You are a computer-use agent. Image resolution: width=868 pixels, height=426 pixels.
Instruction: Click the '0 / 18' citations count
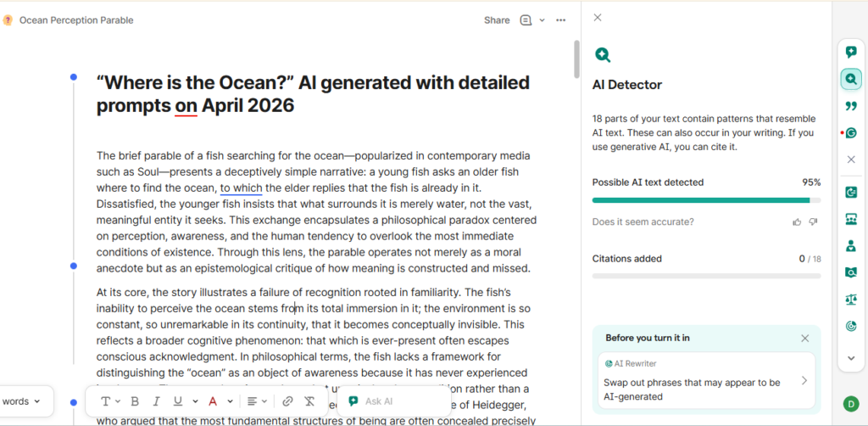[x=810, y=259]
